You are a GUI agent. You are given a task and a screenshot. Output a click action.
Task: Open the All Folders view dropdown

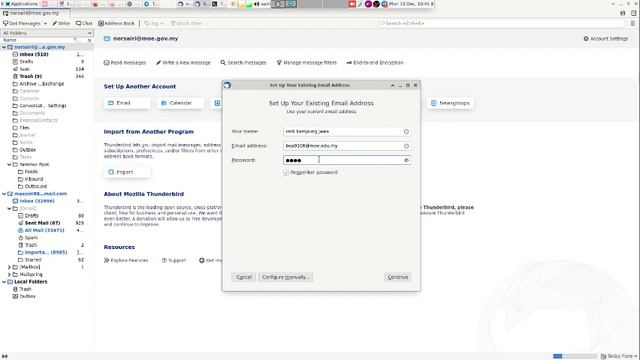[47, 33]
